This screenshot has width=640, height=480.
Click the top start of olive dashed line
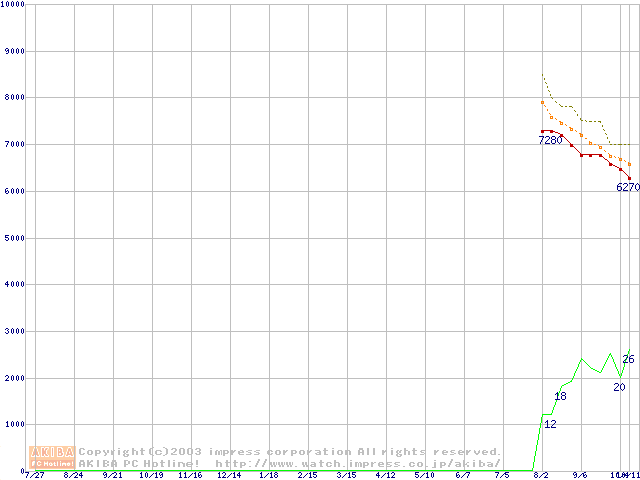point(542,74)
